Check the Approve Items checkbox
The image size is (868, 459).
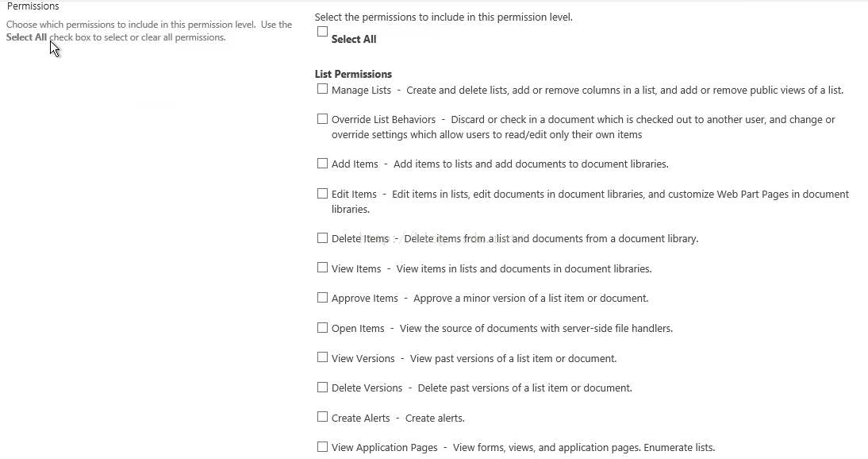click(x=322, y=298)
